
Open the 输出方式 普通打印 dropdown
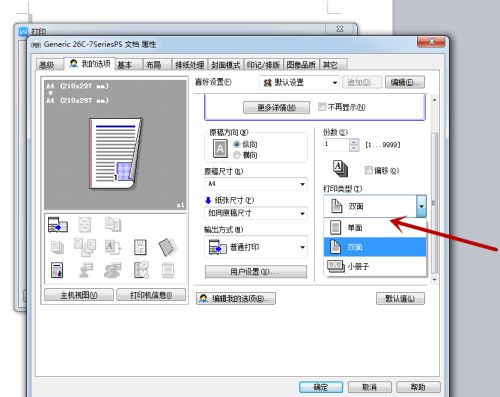[x=256, y=247]
